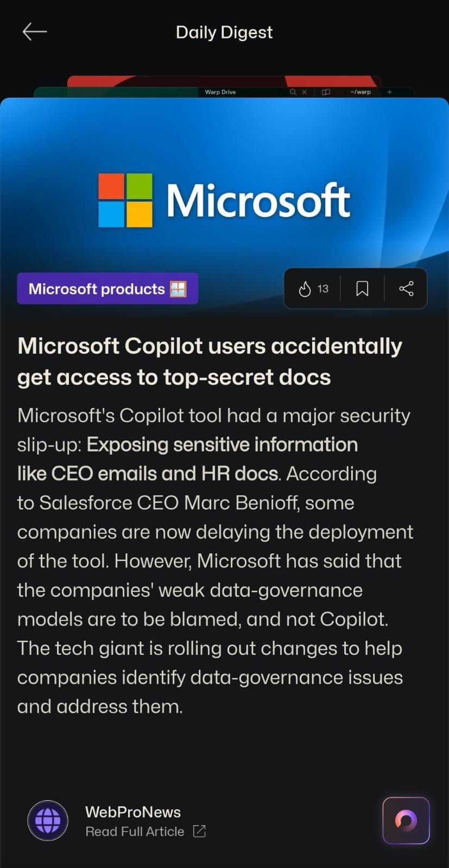This screenshot has height=868, width=449.
Task: Tap the windows emoji in the products tag
Action: (x=178, y=289)
